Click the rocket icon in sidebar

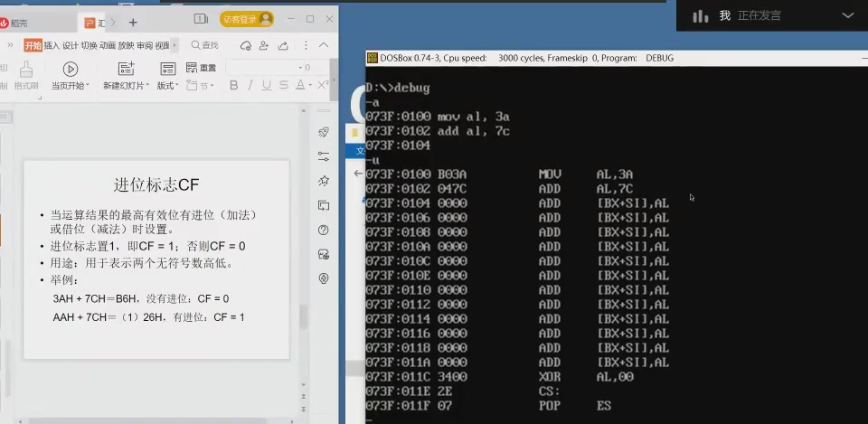point(324,132)
